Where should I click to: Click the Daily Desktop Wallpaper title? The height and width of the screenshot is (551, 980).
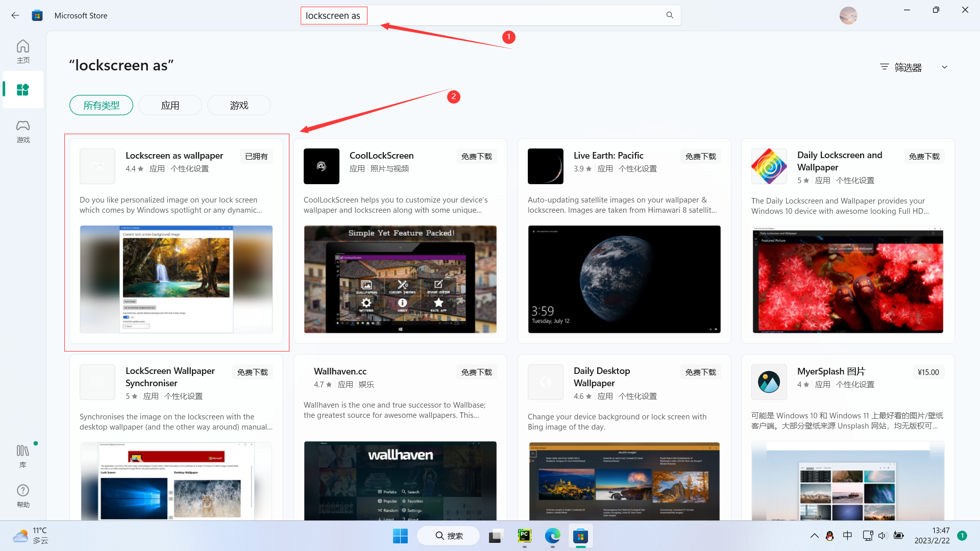click(602, 377)
